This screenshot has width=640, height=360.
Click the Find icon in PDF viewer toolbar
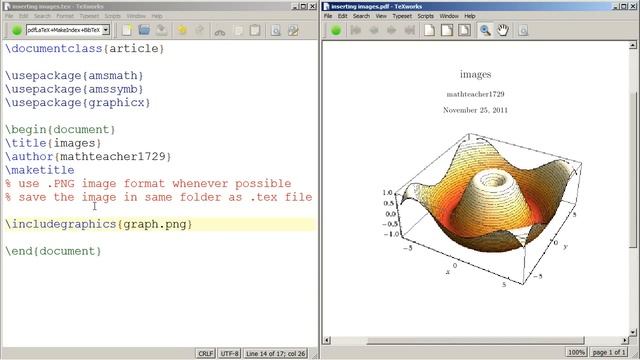click(x=523, y=30)
